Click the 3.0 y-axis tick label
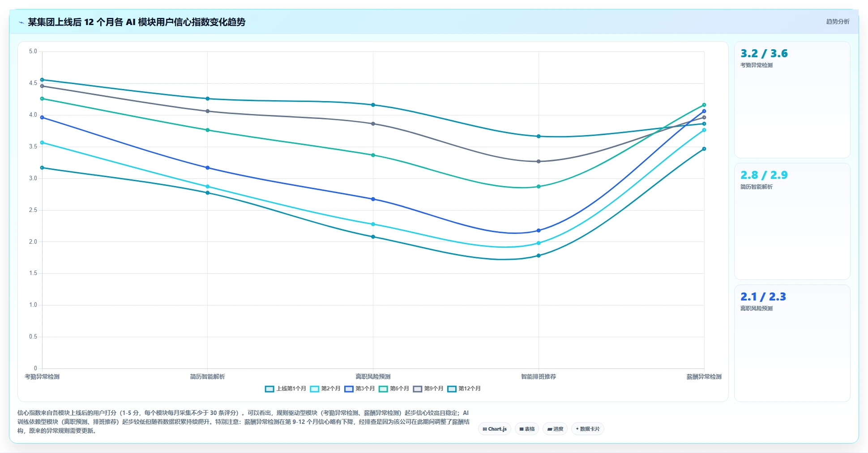The image size is (868, 453). [x=33, y=178]
